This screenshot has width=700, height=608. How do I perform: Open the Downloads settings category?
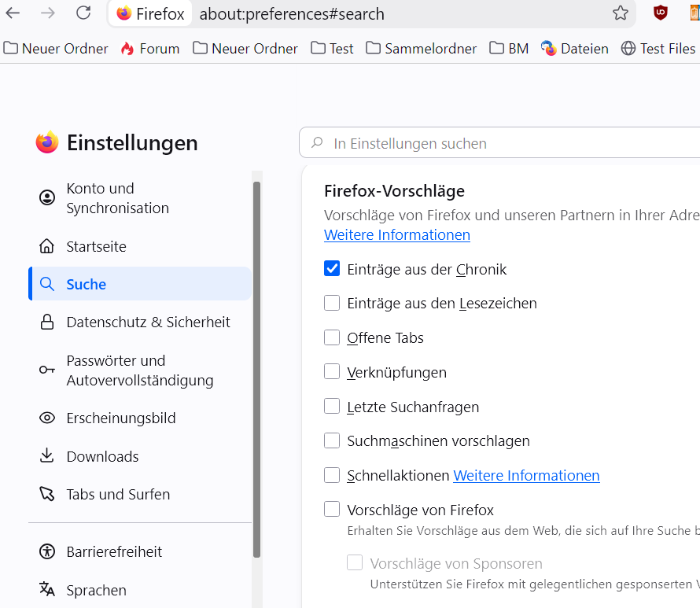click(x=140, y=456)
